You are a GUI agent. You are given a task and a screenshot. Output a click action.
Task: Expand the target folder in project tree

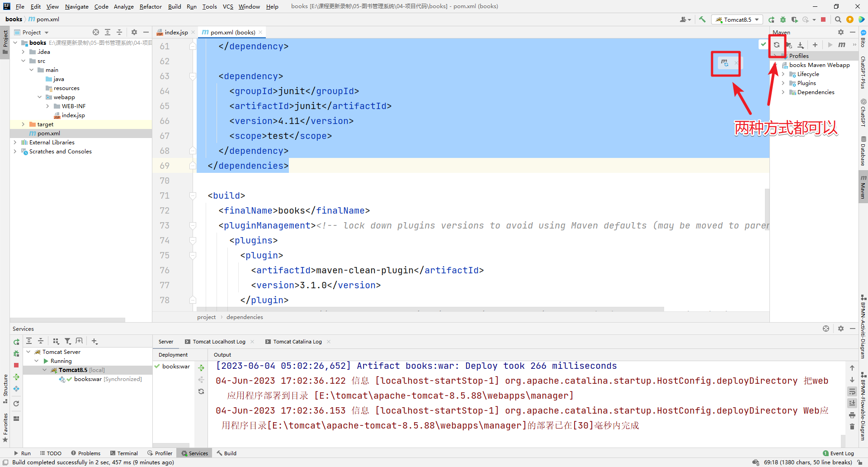23,124
